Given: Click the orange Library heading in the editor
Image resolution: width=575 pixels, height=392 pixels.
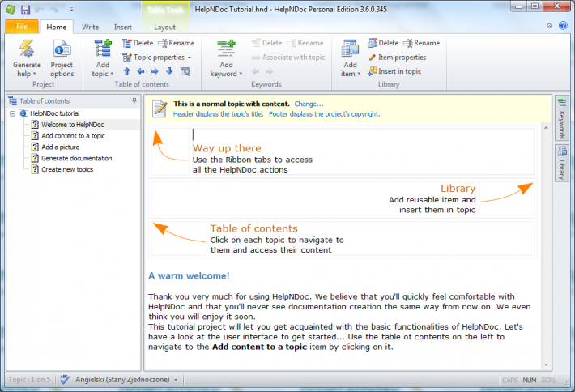Looking at the screenshot, I should 458,189.
